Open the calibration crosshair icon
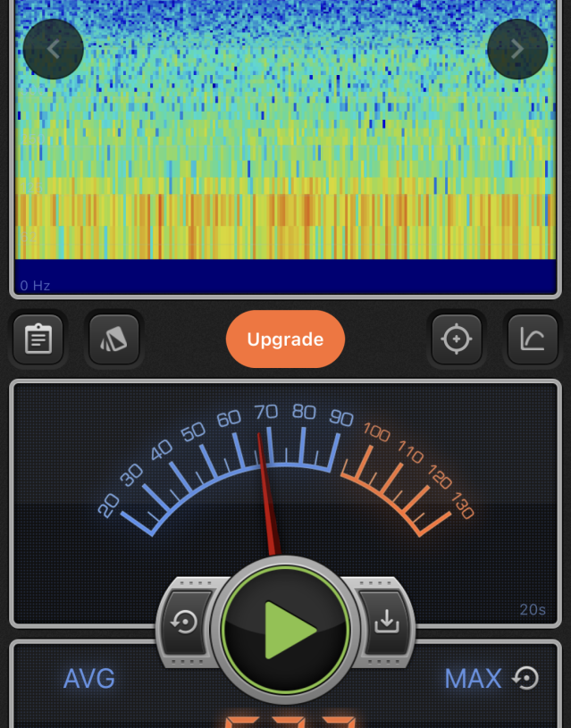This screenshot has height=728, width=571. [457, 339]
